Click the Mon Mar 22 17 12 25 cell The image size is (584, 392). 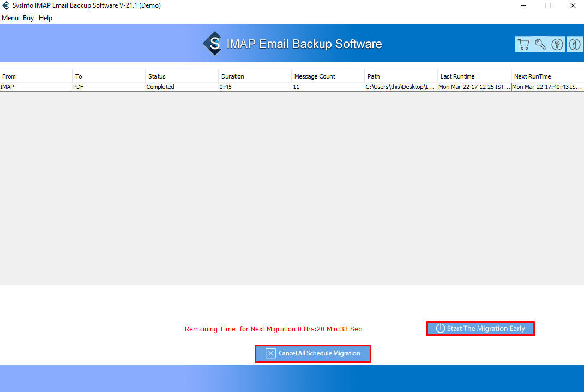[x=474, y=87]
